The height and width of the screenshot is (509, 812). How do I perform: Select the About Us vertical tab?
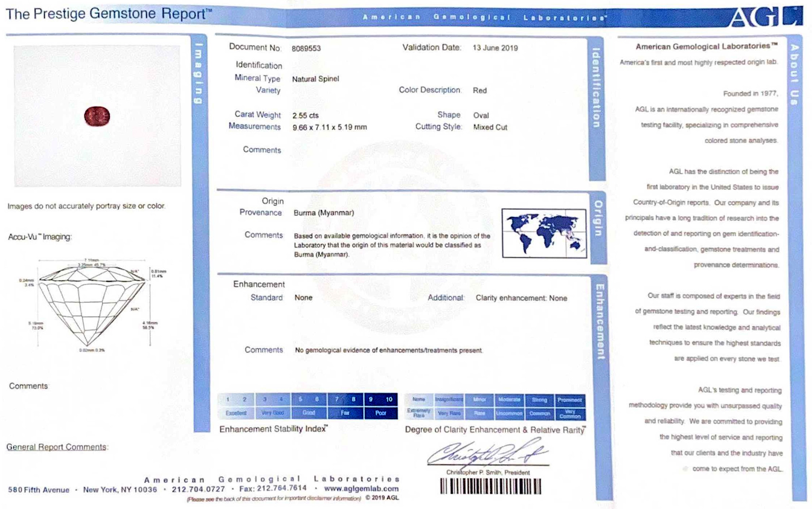tap(794, 75)
